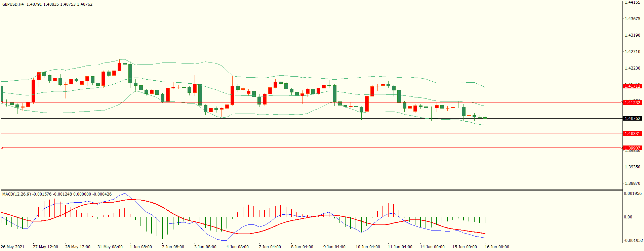Click the 1.42230 price axis label
644x251 pixels.
coord(632,68)
